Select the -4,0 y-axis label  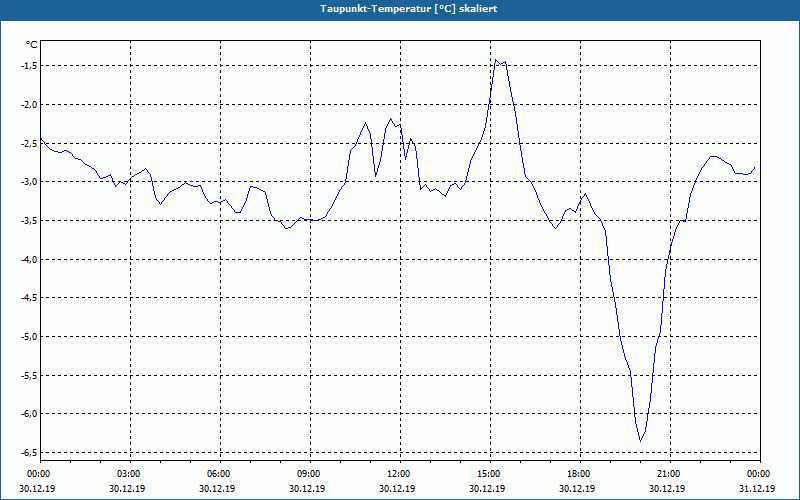pos(29,259)
